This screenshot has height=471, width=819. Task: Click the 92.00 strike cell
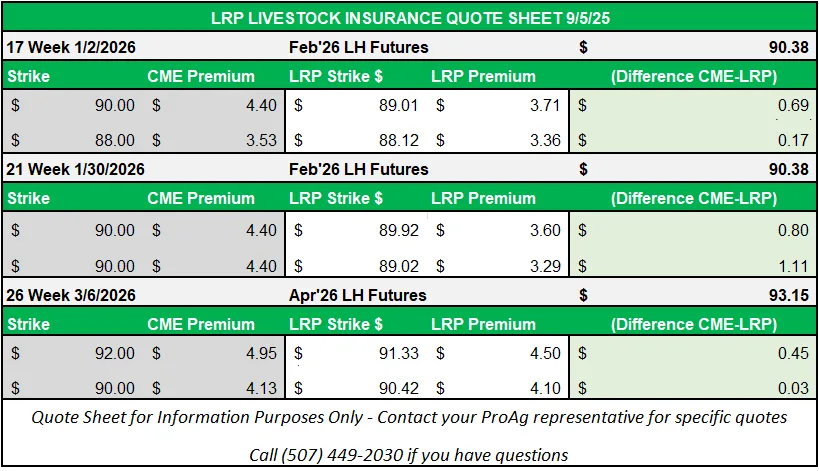(x=112, y=353)
